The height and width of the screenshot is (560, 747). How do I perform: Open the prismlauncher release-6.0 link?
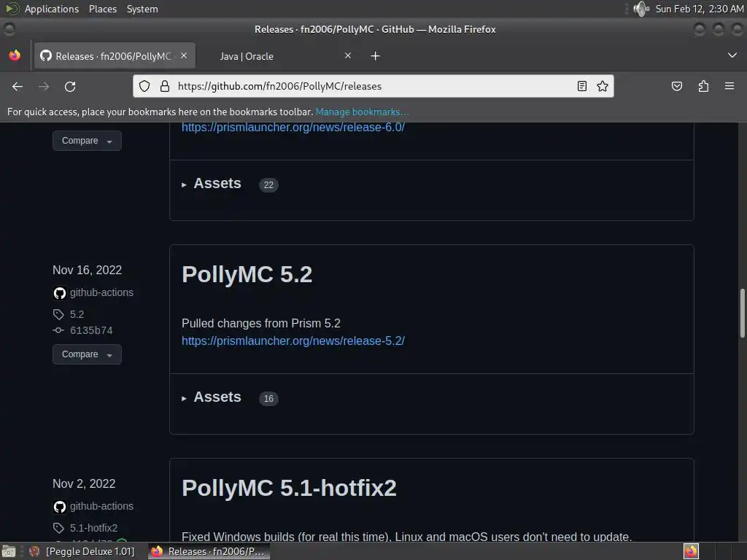(x=293, y=127)
